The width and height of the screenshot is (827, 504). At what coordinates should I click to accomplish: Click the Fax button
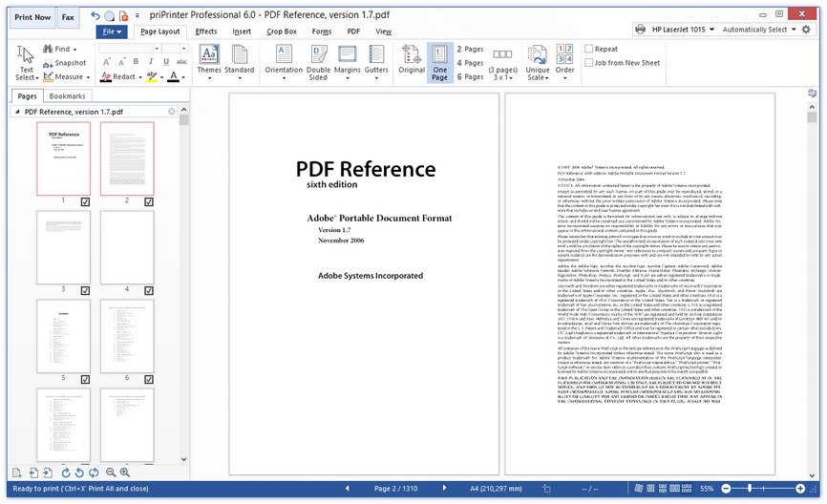pos(68,17)
